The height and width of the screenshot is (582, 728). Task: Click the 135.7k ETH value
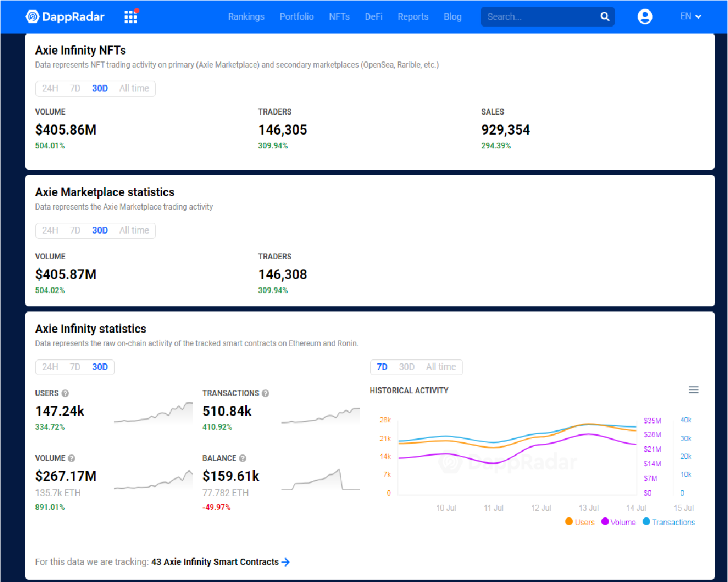point(58,493)
